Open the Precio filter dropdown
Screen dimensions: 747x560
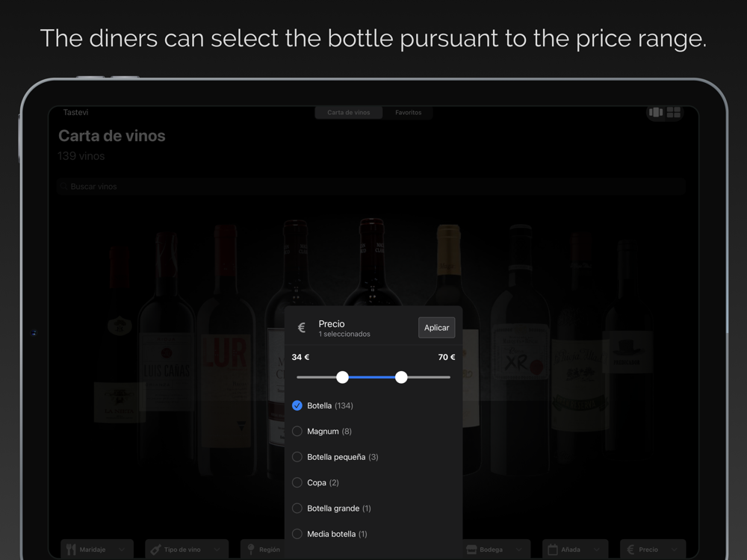[653, 550]
